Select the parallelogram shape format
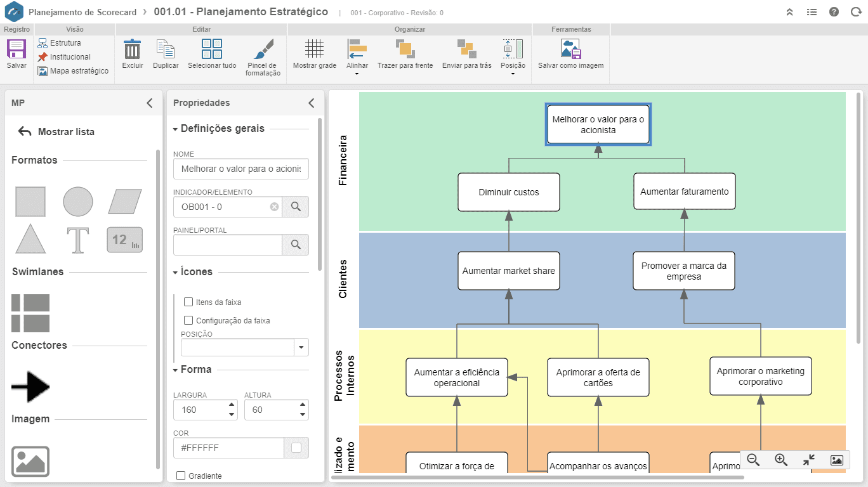The height and width of the screenshot is (487, 868). tap(125, 201)
